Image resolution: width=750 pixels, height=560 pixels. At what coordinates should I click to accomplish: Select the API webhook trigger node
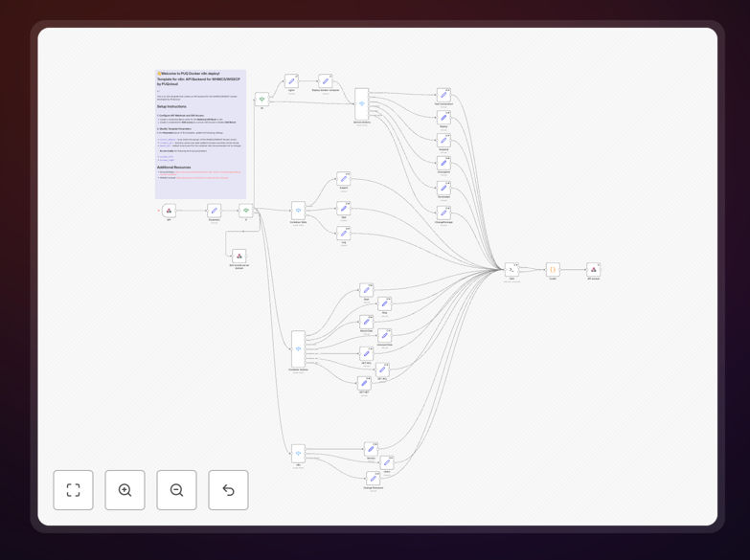[x=169, y=211]
